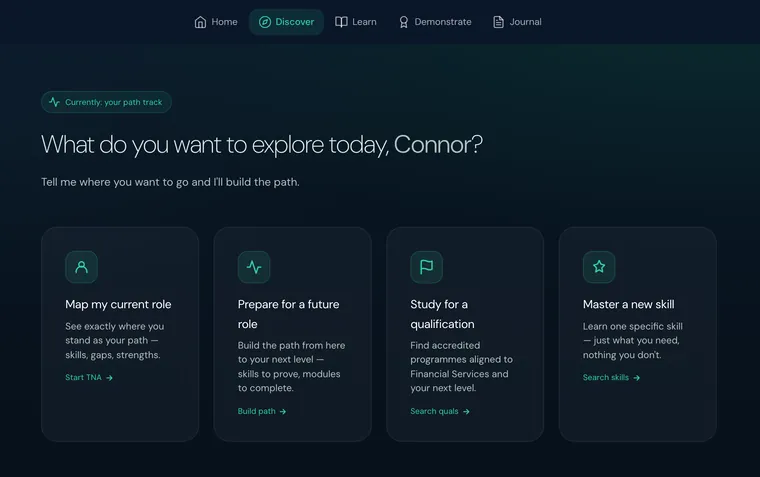Select the Discover tab
760x477 pixels.
[x=286, y=22]
